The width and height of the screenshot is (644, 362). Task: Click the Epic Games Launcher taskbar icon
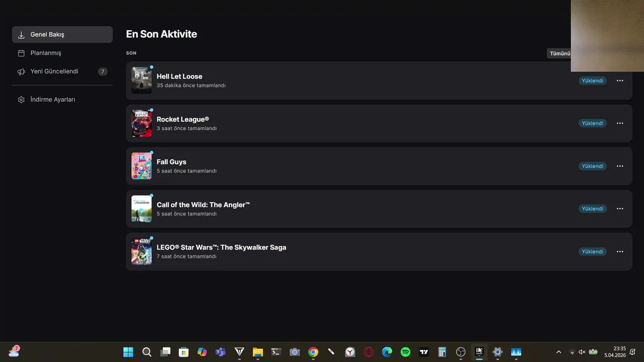(x=479, y=352)
